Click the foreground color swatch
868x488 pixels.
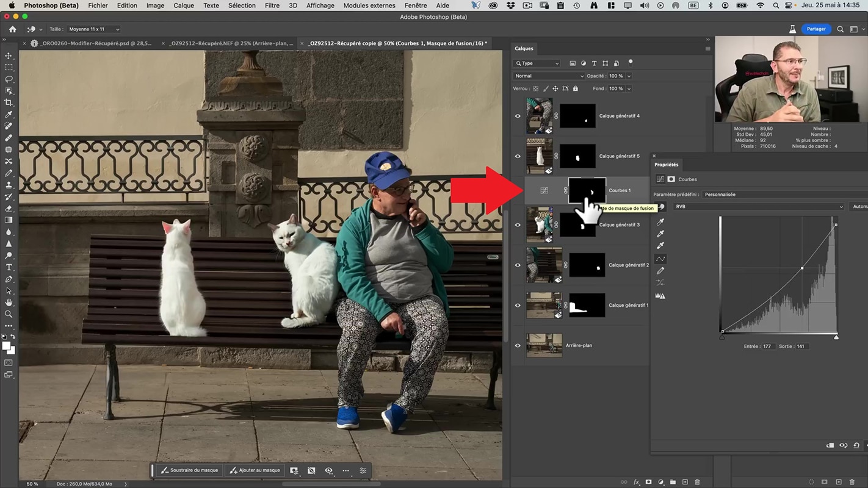tap(6, 346)
